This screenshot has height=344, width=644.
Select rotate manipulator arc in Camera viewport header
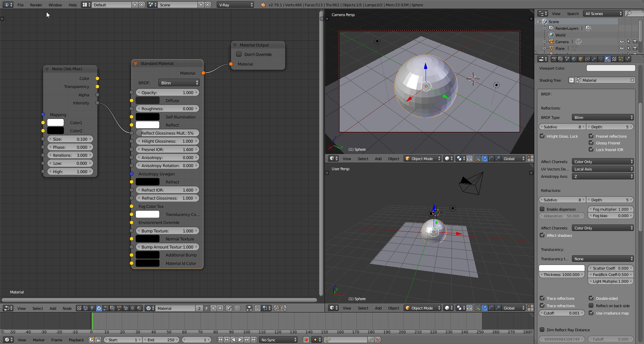pyautogui.click(x=491, y=158)
